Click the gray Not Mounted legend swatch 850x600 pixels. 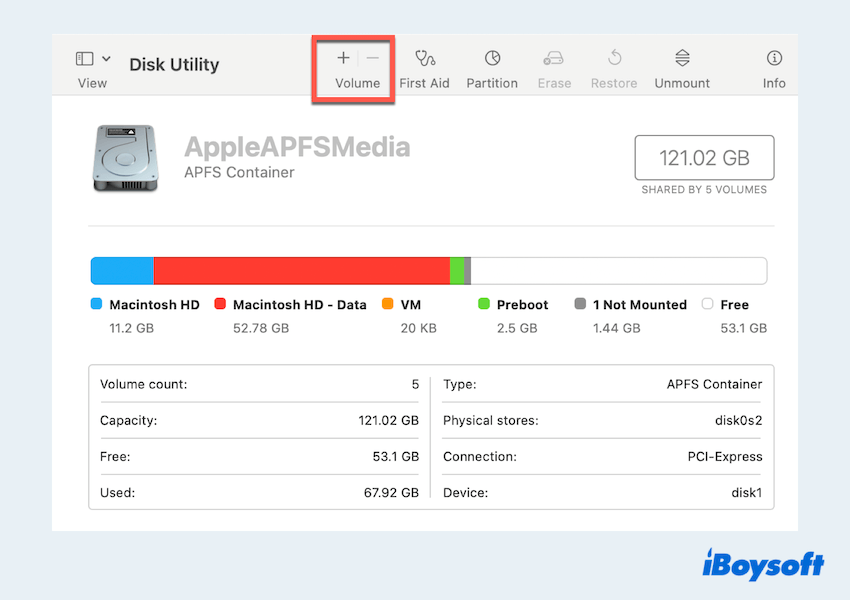tap(580, 304)
